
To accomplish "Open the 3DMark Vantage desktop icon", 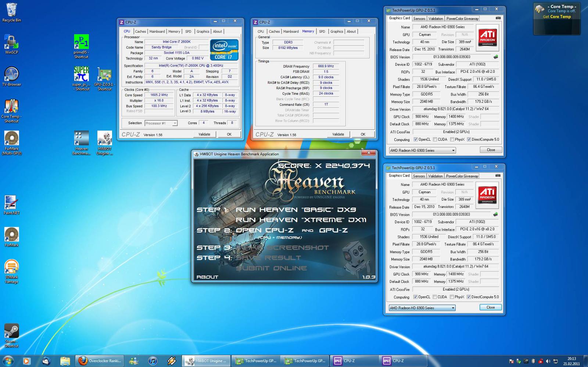I will pos(11,271).
